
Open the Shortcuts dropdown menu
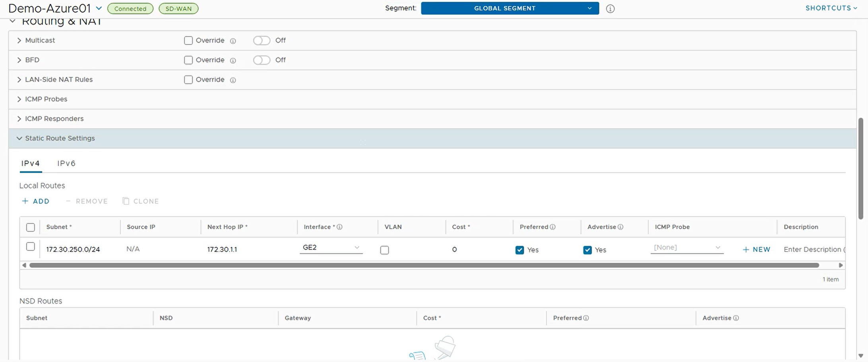click(x=831, y=8)
